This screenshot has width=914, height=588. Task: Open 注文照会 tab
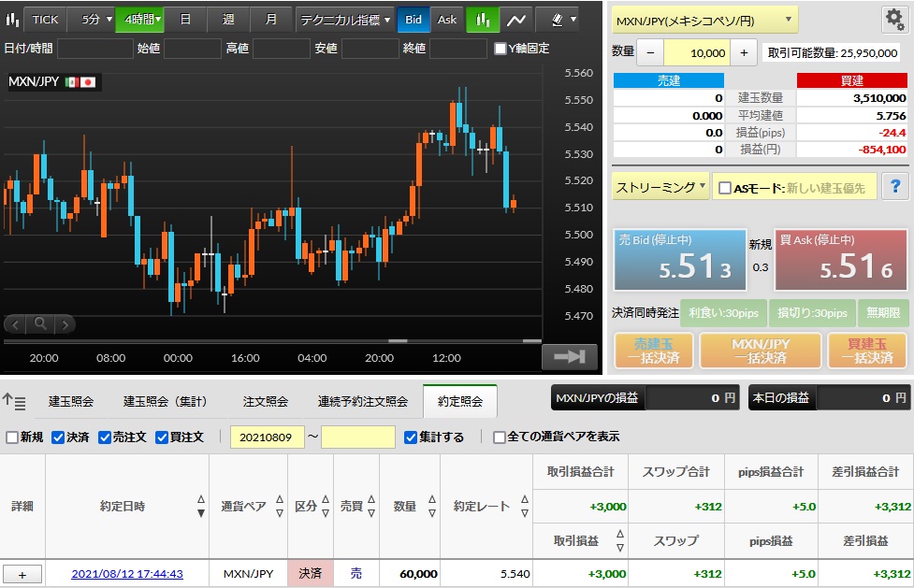[x=266, y=402]
